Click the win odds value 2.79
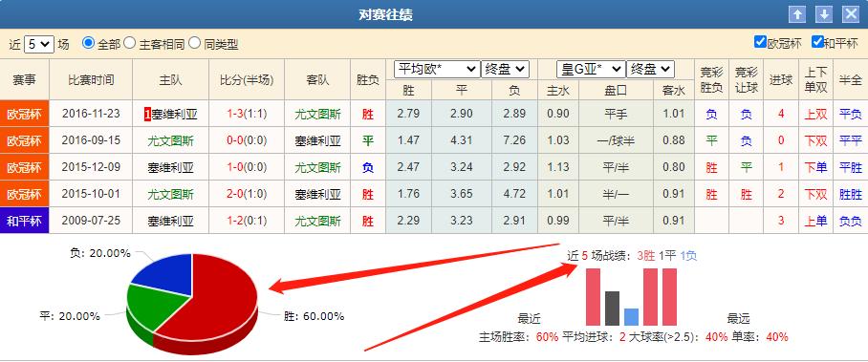This screenshot has height=362, width=868. pyautogui.click(x=408, y=114)
